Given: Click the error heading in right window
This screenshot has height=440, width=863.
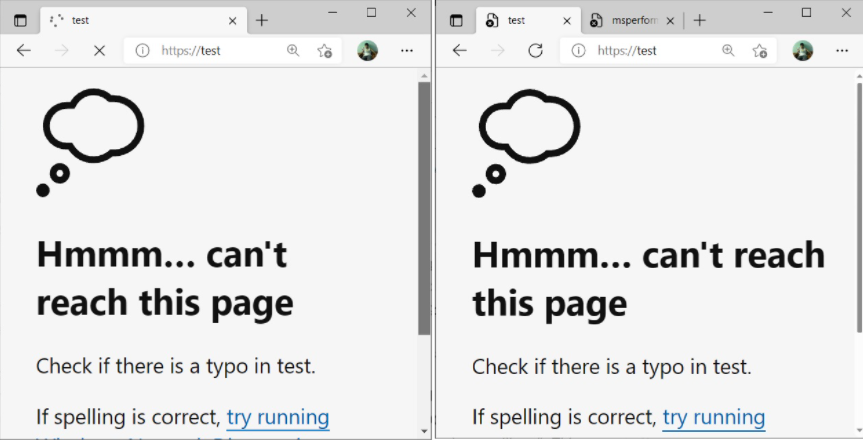Looking at the screenshot, I should point(649,279).
